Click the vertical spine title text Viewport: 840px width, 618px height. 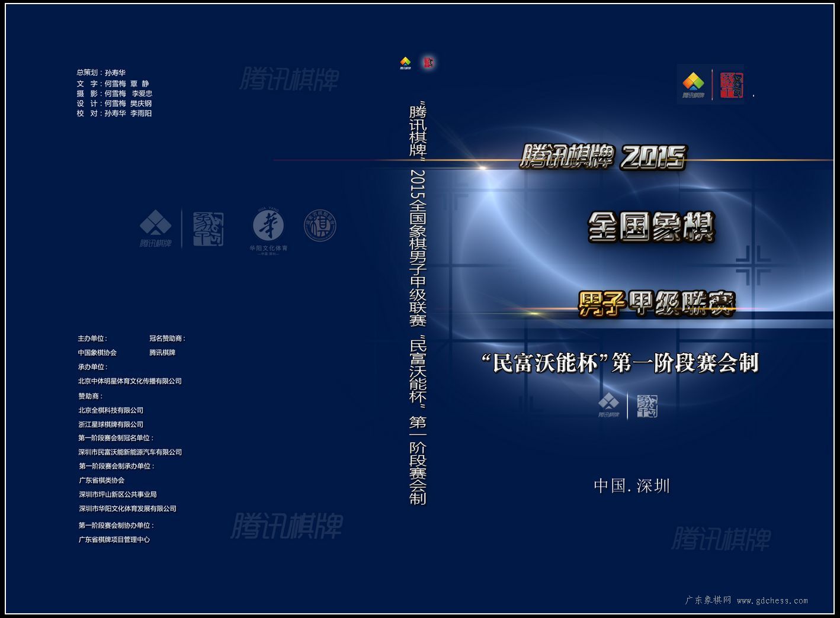click(418, 304)
